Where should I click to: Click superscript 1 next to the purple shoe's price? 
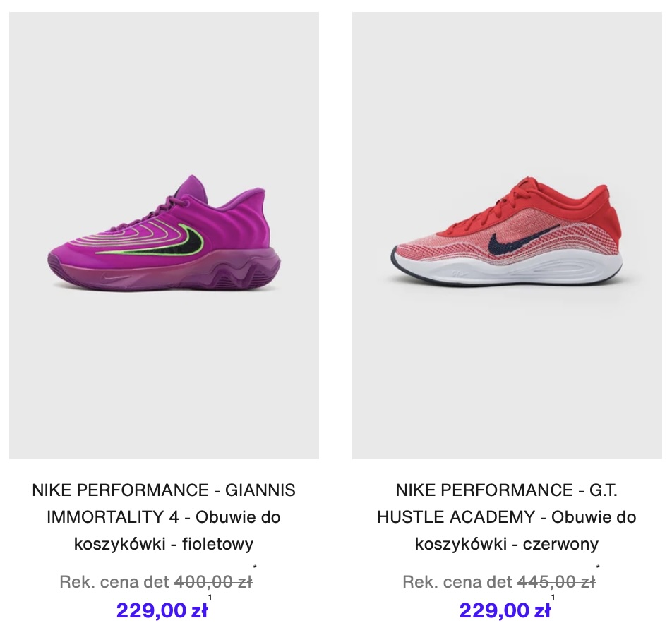point(210,598)
